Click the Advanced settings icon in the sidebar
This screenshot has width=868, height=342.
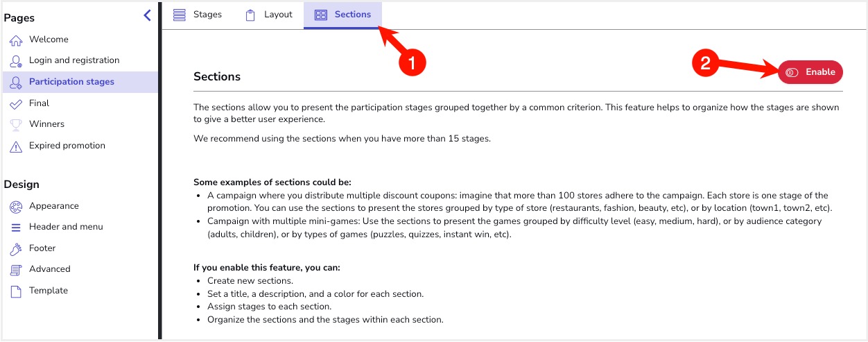(16, 270)
